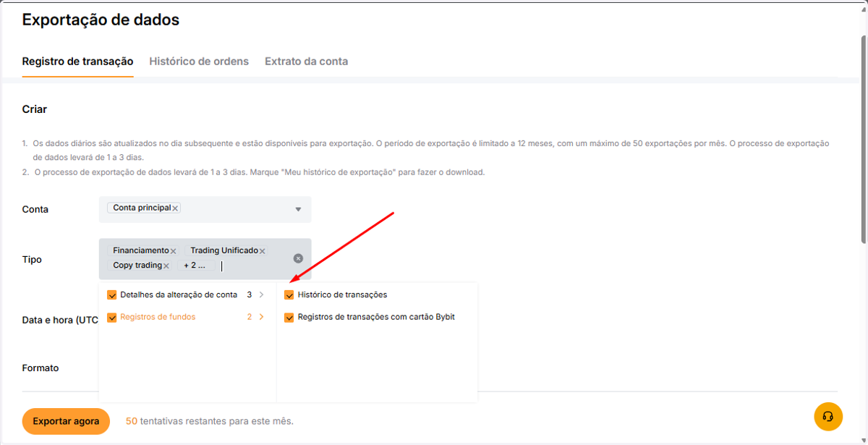Viewport: 868px width, 445px height.
Task: Uncheck Detalhes da alteração de conta checkbox
Action: tap(111, 294)
